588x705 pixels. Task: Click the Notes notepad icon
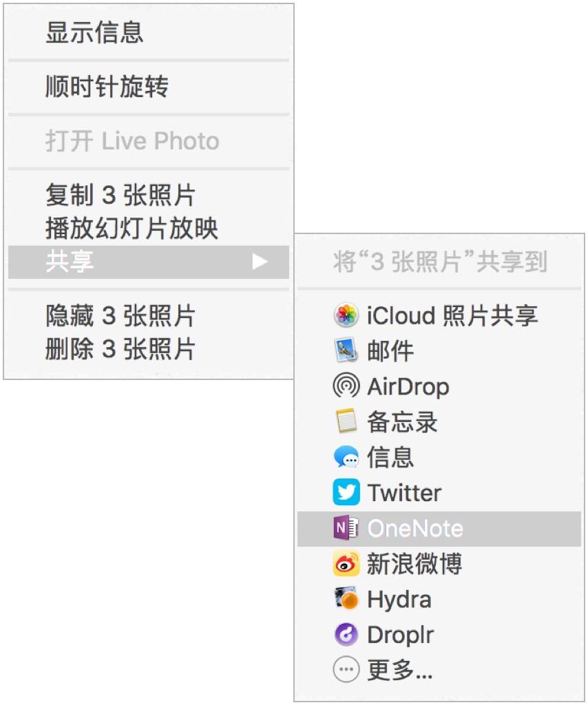pyautogui.click(x=346, y=421)
